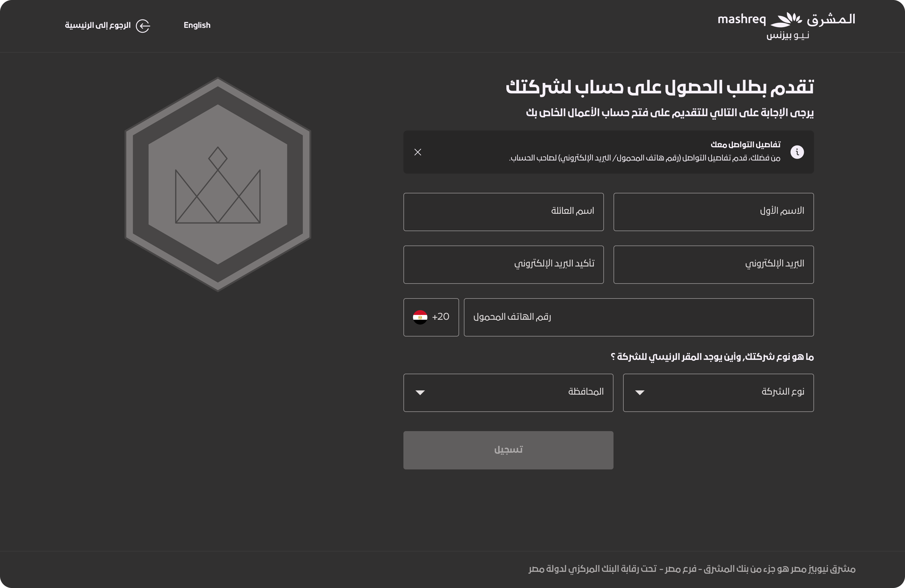Click the المشرق Arabic logo text
Viewport: 905px width, 588px height.
[x=831, y=19]
